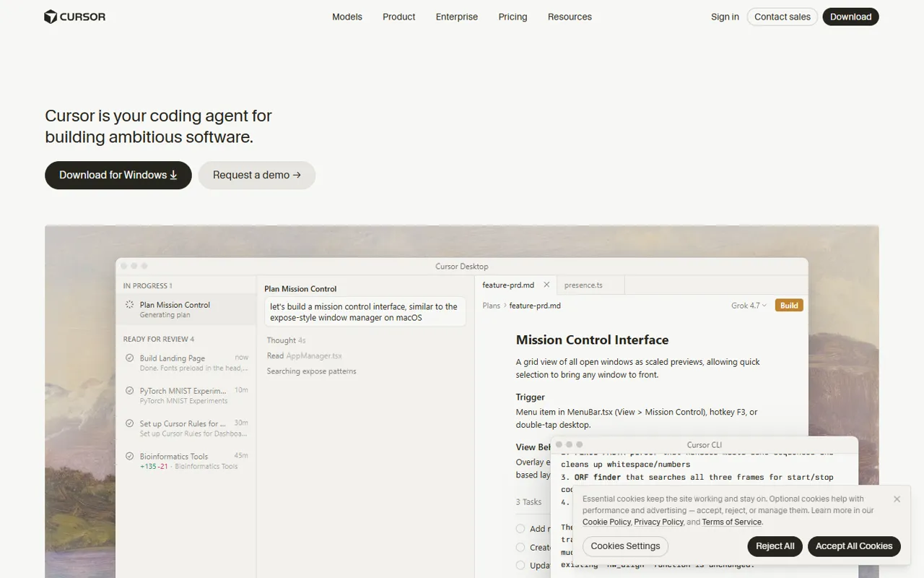Click the Plans breadcrumb
This screenshot has width=924, height=578.
(x=492, y=306)
